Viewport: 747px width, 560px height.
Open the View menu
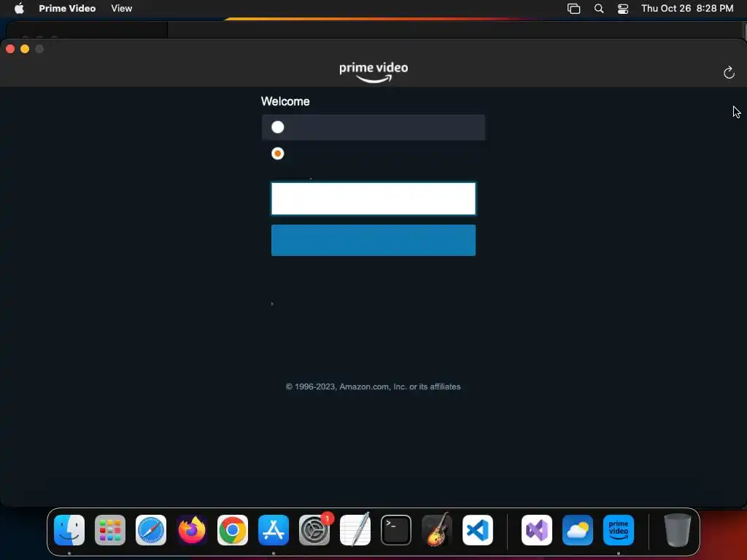(x=122, y=8)
